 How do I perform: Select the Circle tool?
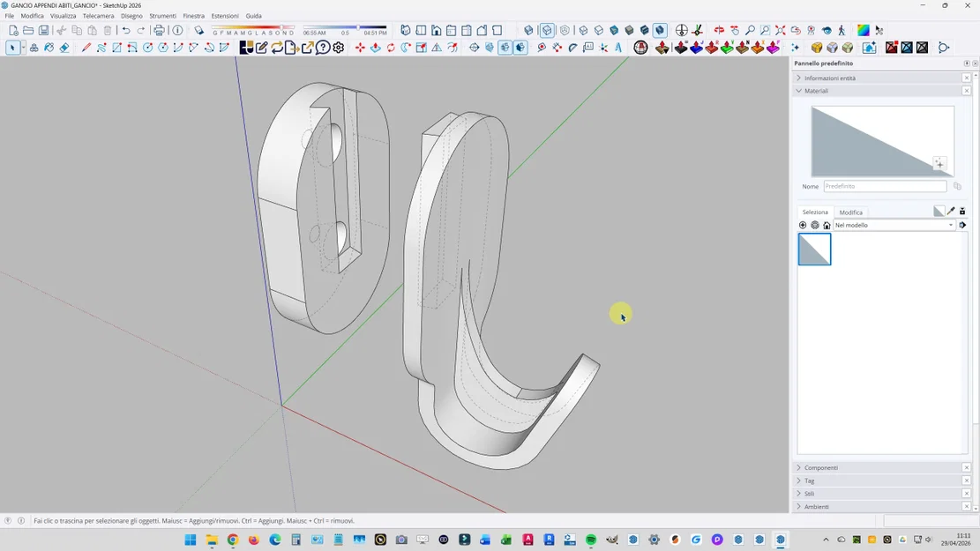tap(147, 48)
